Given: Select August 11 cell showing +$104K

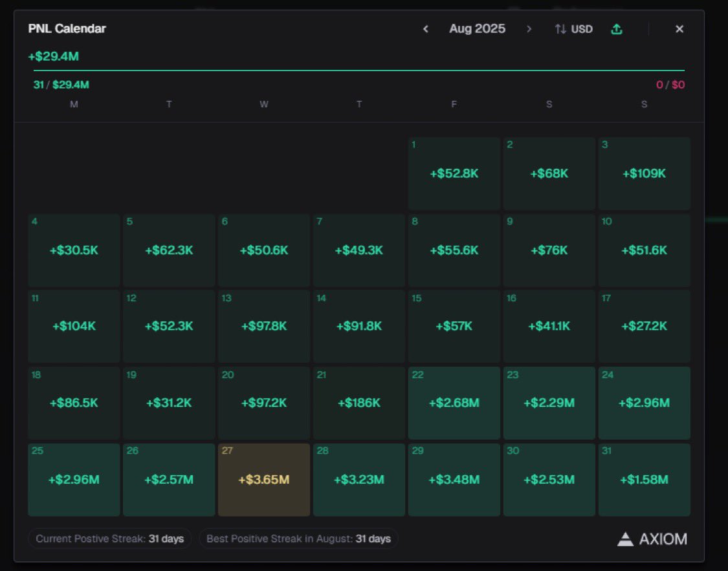Looking at the screenshot, I should [74, 327].
